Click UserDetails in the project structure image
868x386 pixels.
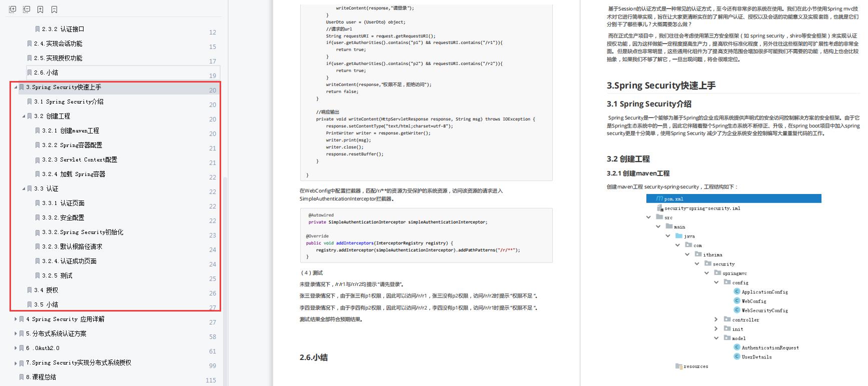(x=756, y=357)
